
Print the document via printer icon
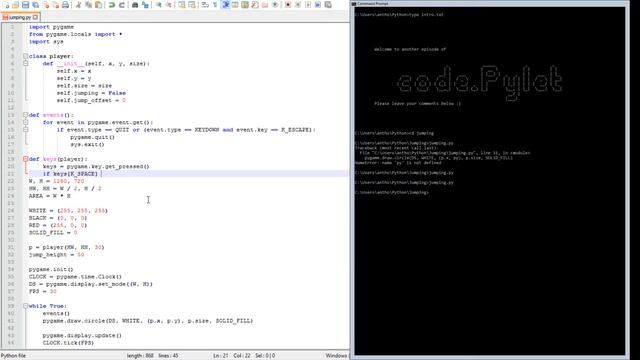pos(65,5)
